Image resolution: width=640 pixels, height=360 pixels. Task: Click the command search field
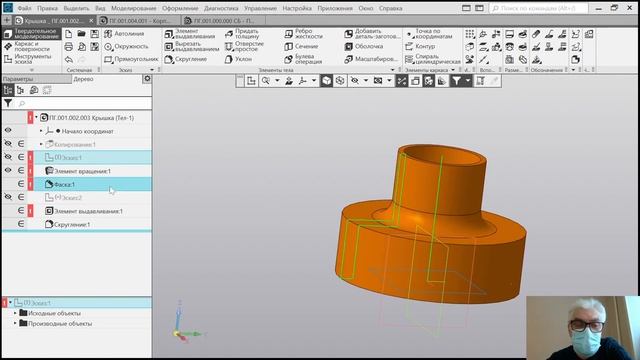tap(539, 8)
